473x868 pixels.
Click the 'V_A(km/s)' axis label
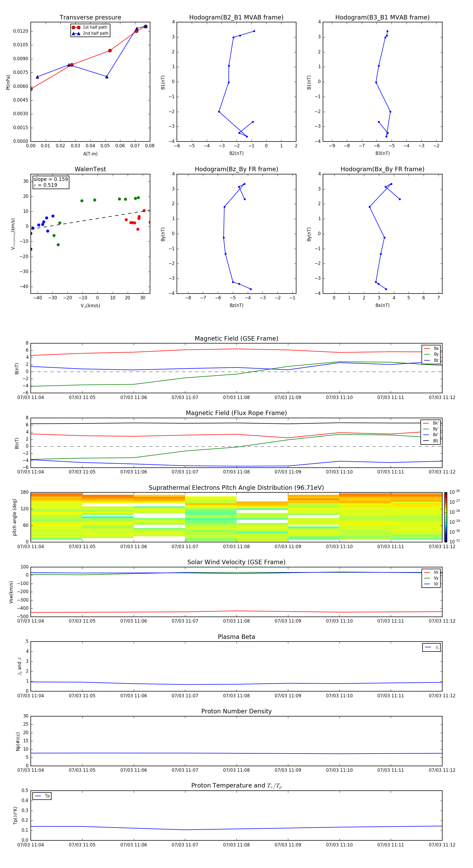click(90, 306)
